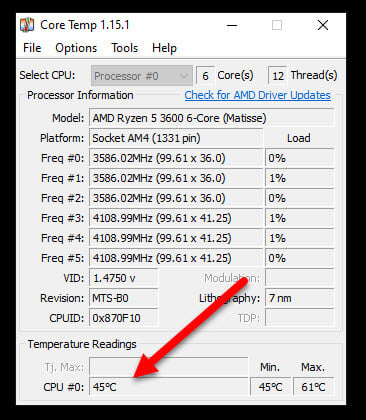Screen dimensions: 366x420
Task: Select the Freq #2 frequency value
Action: [x=176, y=198]
